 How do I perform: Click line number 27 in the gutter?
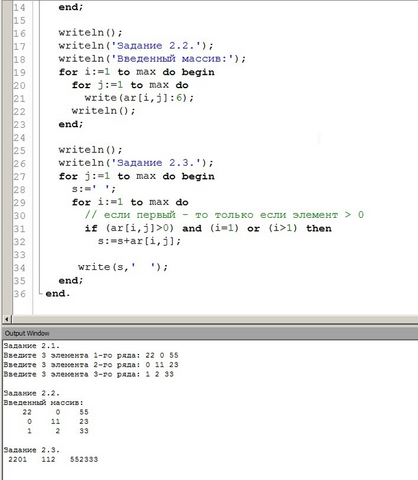[x=19, y=177]
